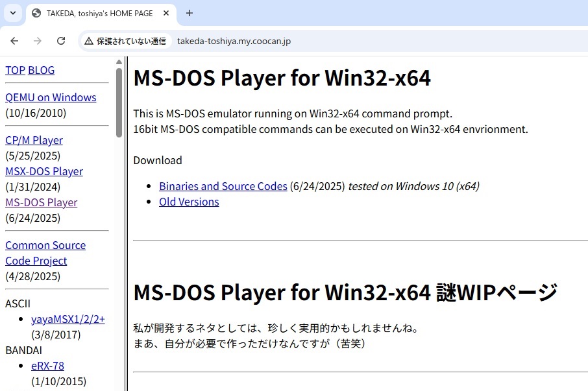Open the Old Versions link

pyautogui.click(x=189, y=202)
